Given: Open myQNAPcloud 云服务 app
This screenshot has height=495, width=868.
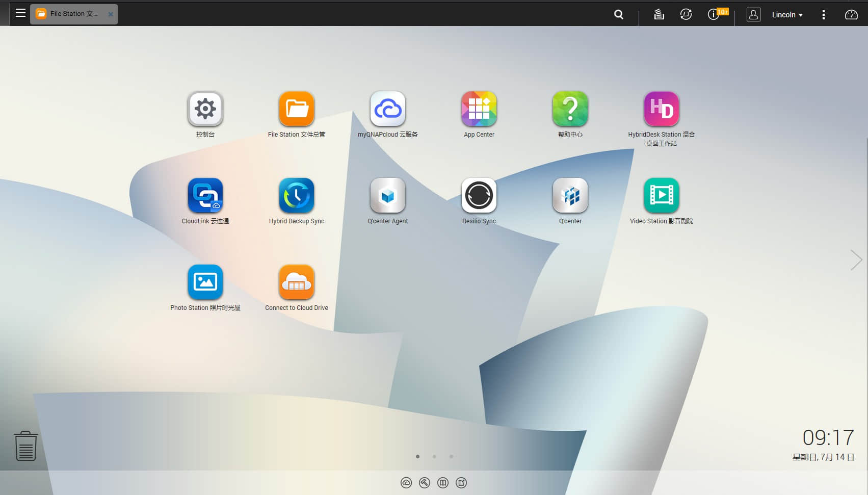Looking at the screenshot, I should [x=388, y=109].
